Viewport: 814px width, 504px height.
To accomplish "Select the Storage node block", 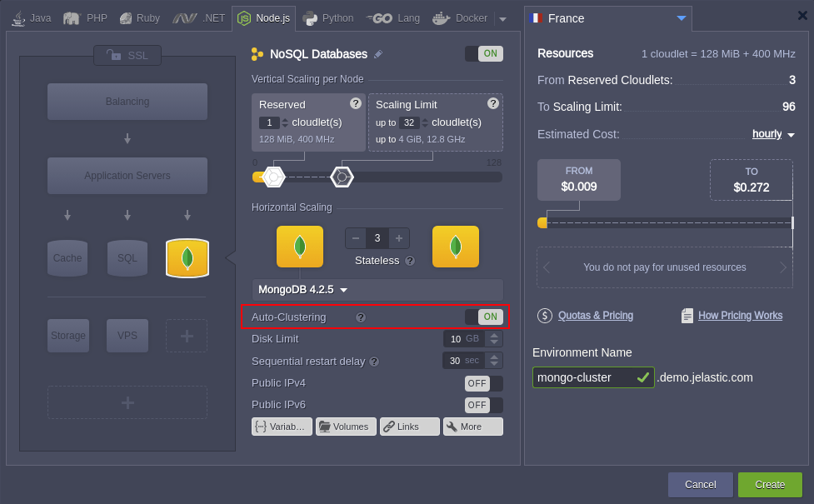I will (68, 336).
